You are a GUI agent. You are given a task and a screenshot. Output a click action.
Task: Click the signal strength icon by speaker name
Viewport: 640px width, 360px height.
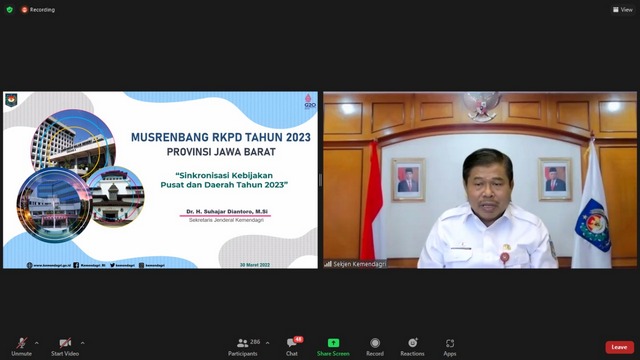click(328, 264)
